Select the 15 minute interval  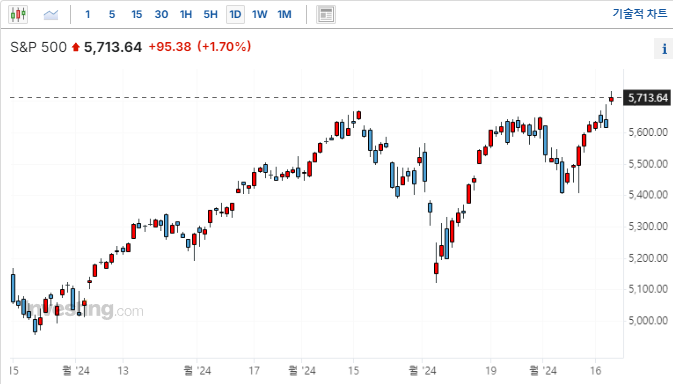(x=136, y=15)
